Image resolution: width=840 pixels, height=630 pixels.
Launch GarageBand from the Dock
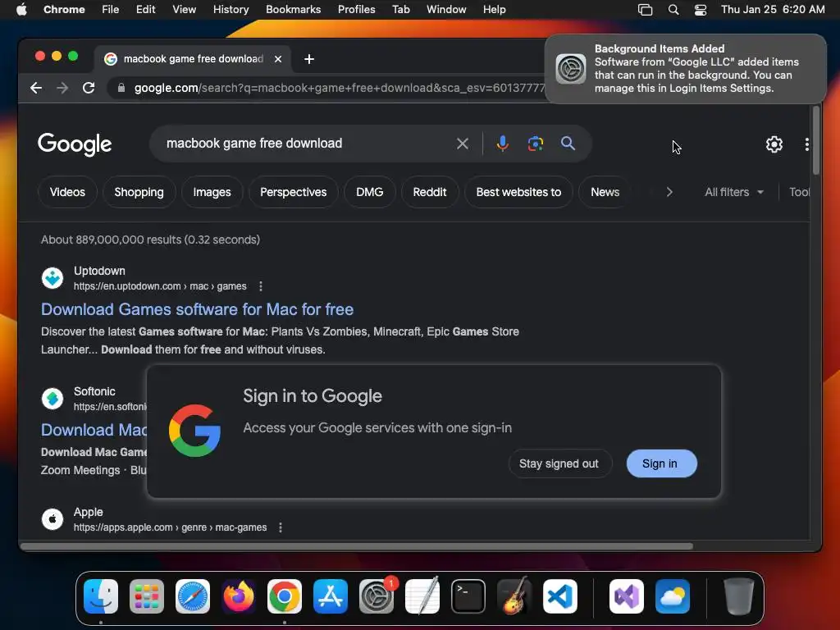(514, 596)
